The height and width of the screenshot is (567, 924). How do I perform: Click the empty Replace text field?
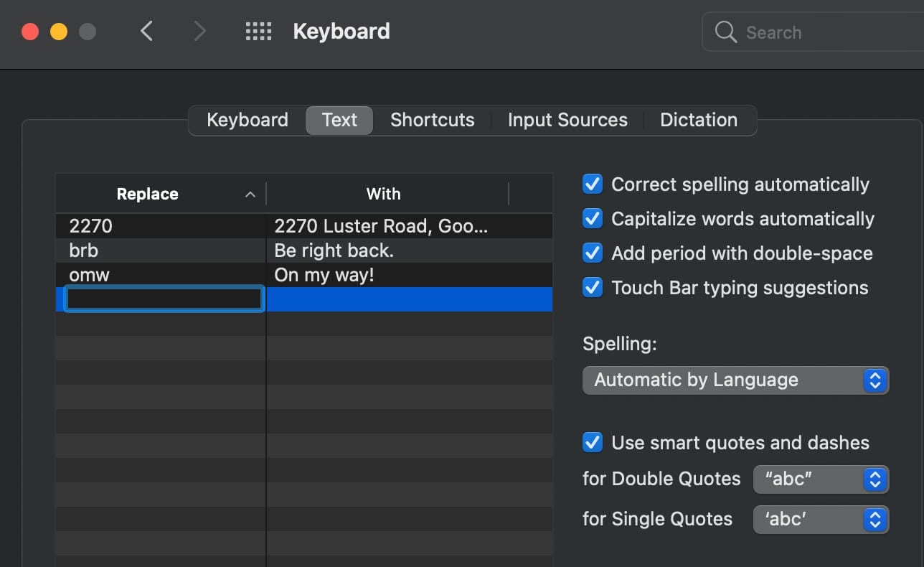click(164, 299)
